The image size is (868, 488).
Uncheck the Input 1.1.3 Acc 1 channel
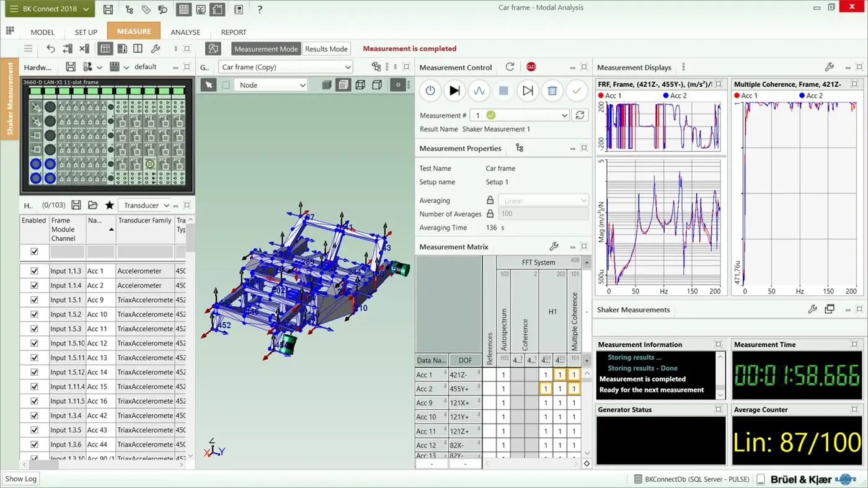click(33, 270)
